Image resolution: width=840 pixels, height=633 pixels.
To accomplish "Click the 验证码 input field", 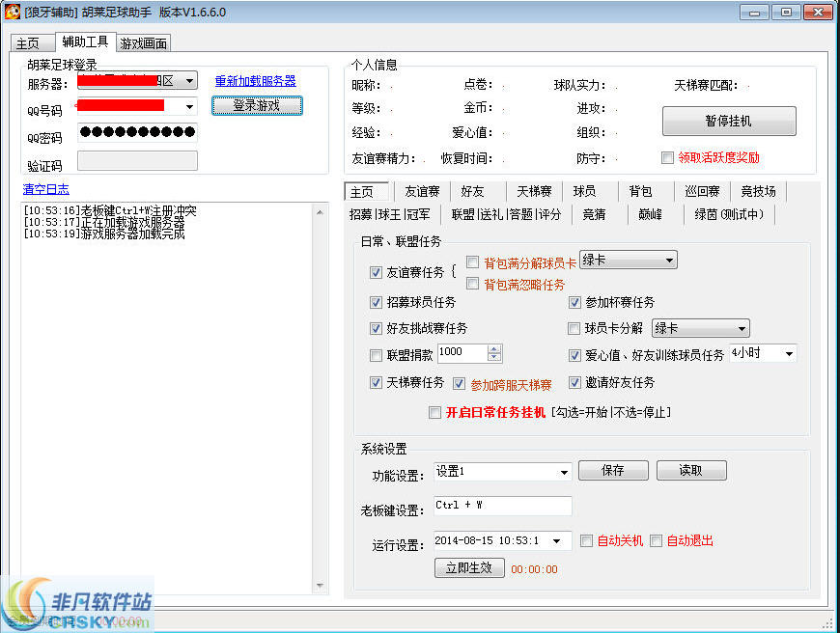I will coord(138,160).
